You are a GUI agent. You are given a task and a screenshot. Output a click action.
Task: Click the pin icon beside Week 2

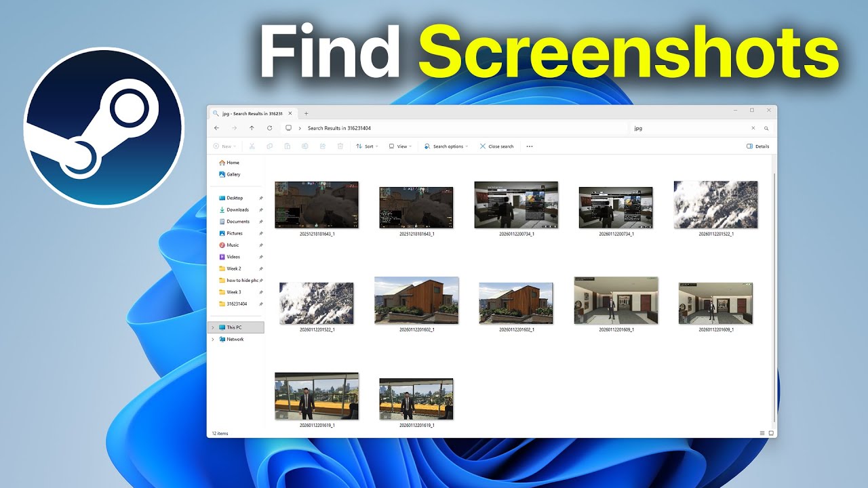tap(261, 269)
